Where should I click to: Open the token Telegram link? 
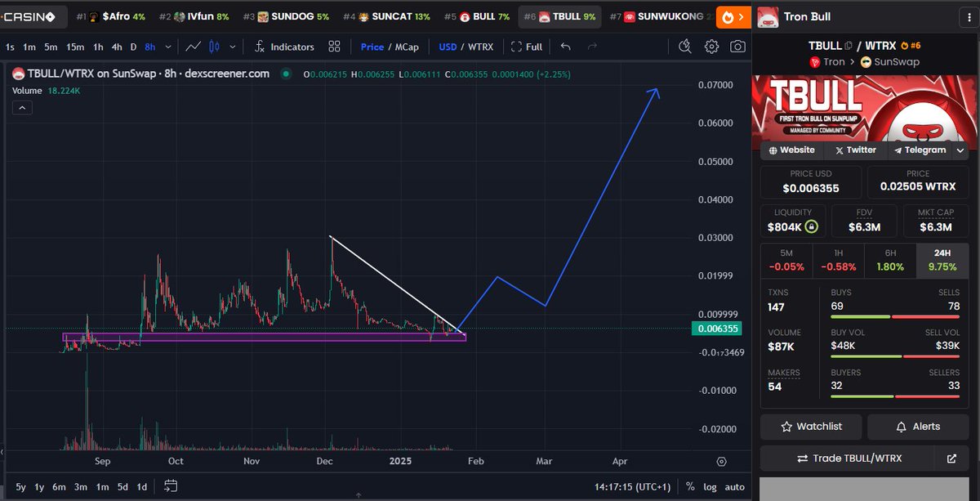[920, 150]
